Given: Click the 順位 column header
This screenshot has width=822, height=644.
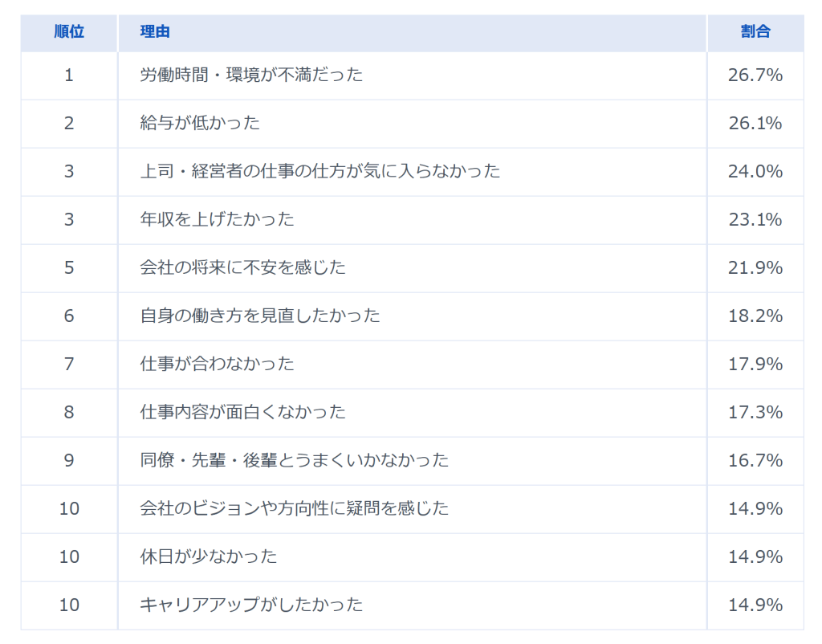Looking at the screenshot, I should click(x=69, y=32).
